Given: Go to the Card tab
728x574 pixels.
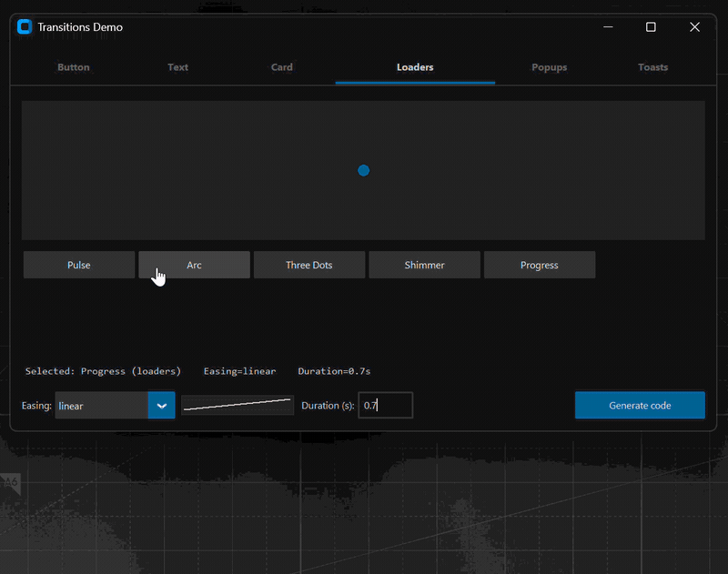Looking at the screenshot, I should [282, 67].
